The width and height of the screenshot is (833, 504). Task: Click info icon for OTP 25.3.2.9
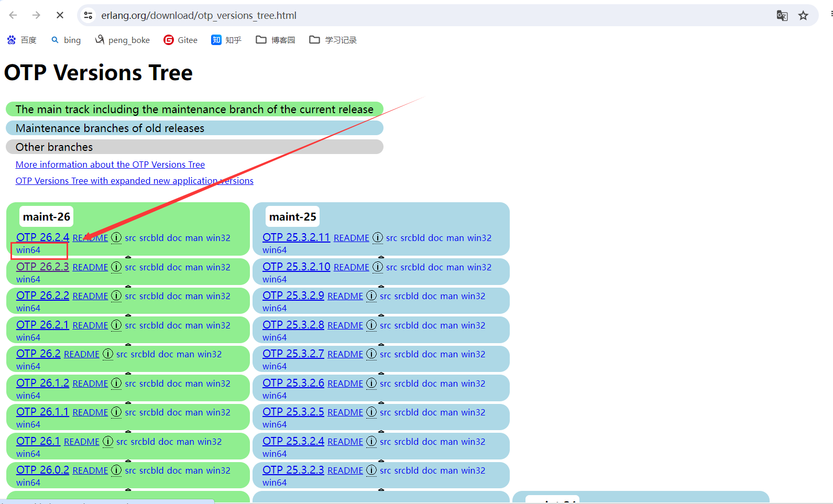(x=371, y=295)
